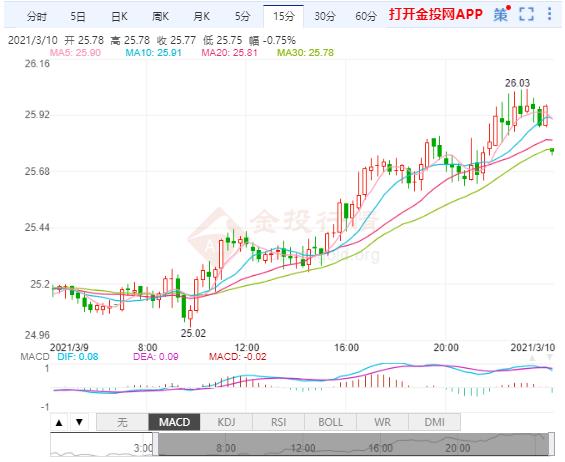The width and height of the screenshot is (565, 462).
Task: Open the 周K weekly candlestick tab
Action: [x=160, y=16]
